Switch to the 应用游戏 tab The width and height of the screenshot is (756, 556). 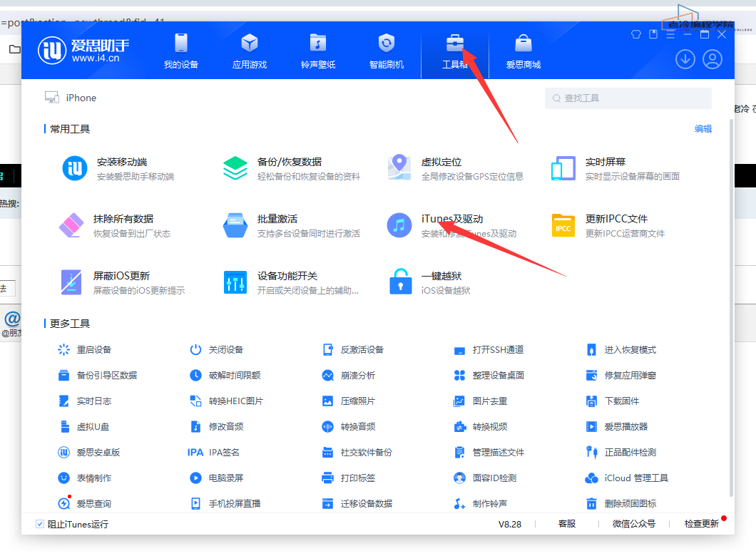[250, 51]
